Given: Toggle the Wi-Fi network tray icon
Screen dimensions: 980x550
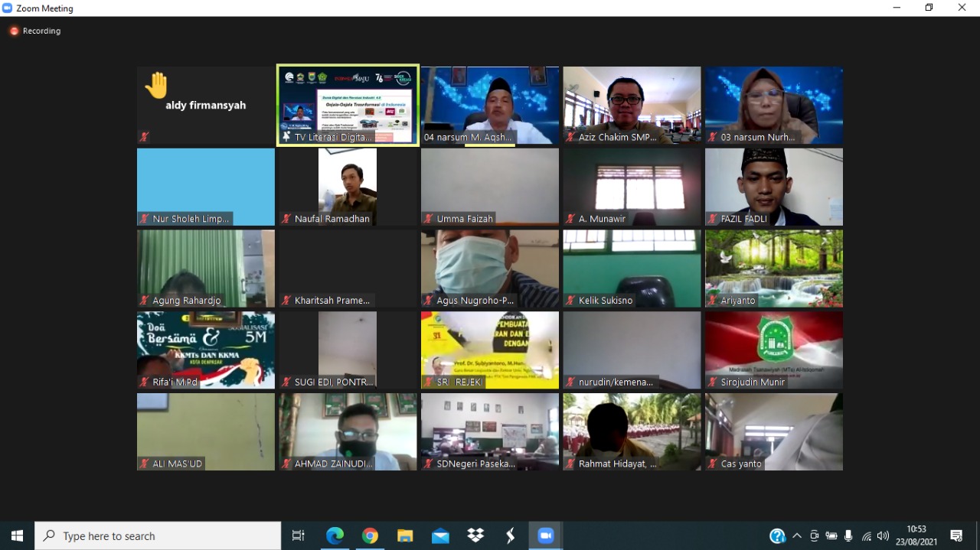Looking at the screenshot, I should [x=867, y=536].
